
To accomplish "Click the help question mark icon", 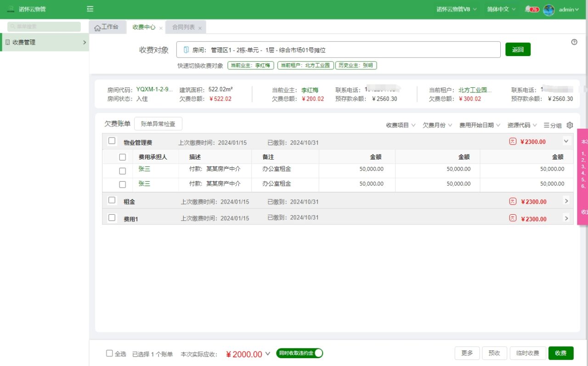I will [x=574, y=42].
